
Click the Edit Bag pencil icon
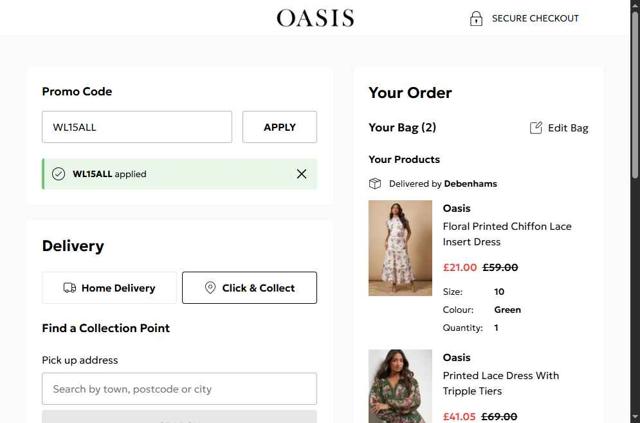tap(536, 128)
